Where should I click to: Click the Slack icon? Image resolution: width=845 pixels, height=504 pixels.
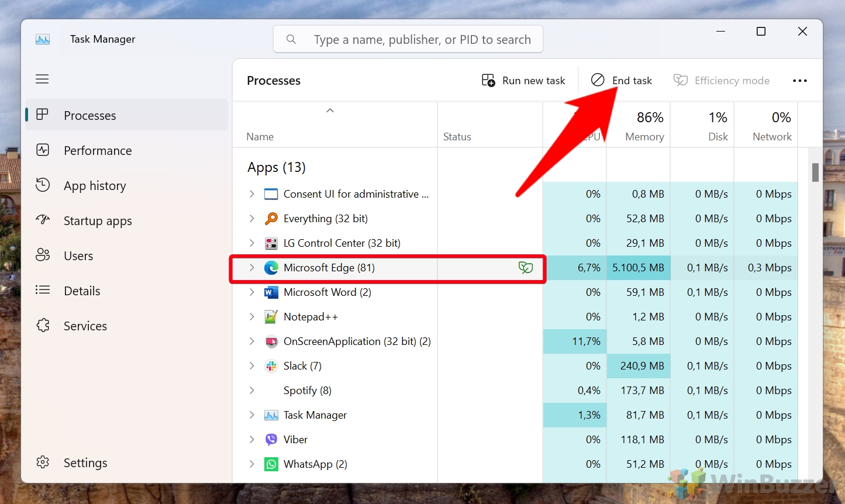pyautogui.click(x=271, y=366)
